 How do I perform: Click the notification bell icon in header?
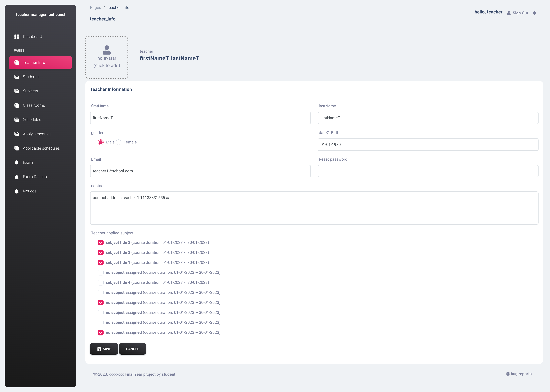[534, 13]
